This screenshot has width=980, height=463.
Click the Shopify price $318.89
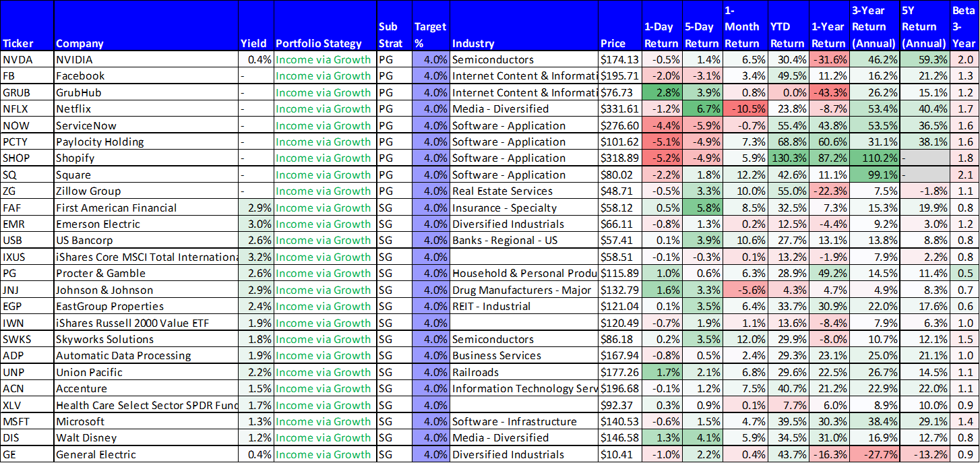click(619, 158)
